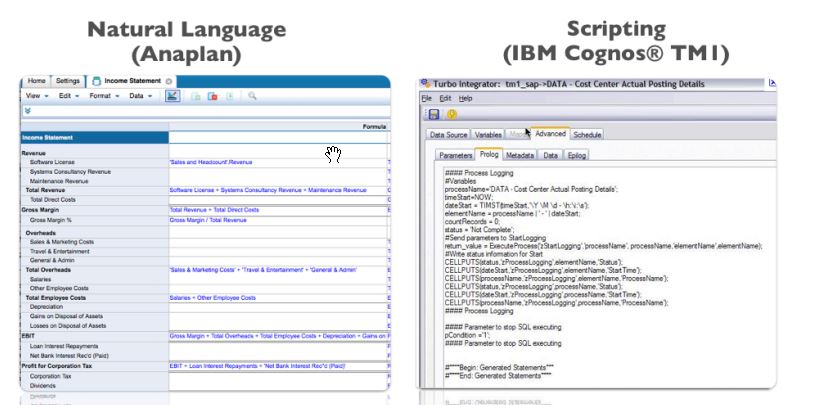Open the Edit menu in Turbo Integrator

[x=445, y=98]
